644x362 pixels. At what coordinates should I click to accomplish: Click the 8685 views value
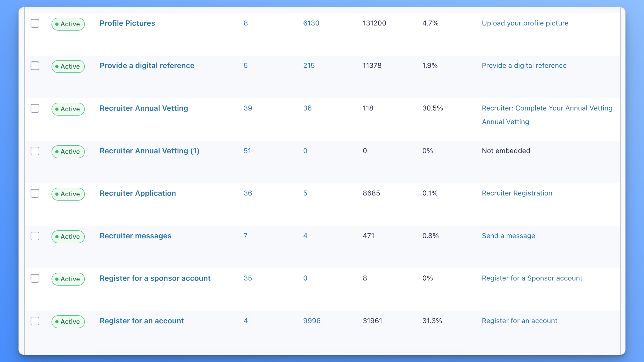coord(371,193)
